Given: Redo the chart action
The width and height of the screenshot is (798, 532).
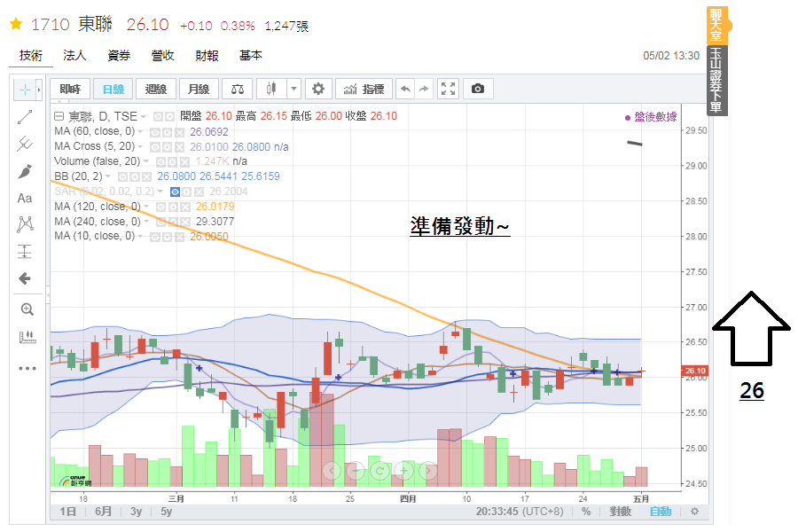Looking at the screenshot, I should pos(424,89).
